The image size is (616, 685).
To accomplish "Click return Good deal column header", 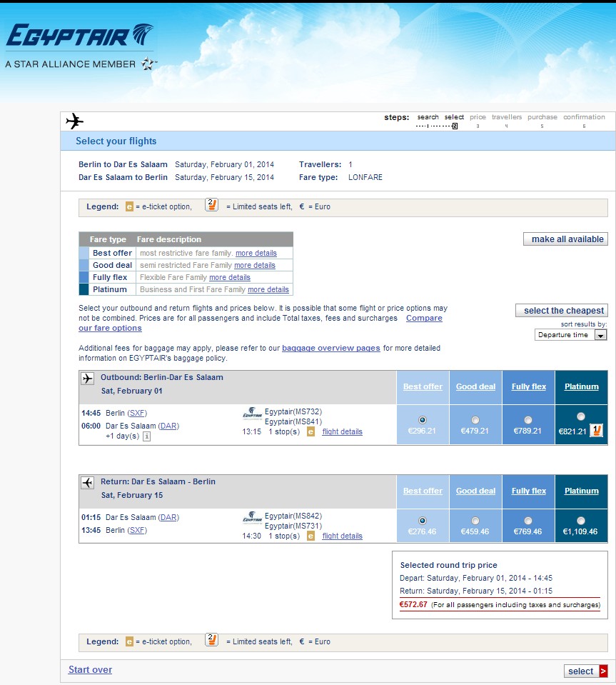I will 475,491.
